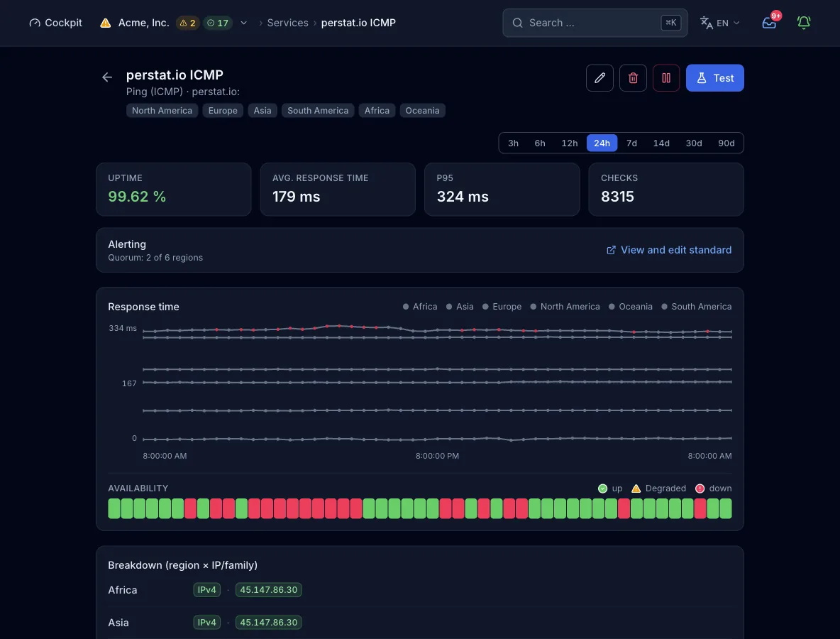Open the notifications bell
The height and width of the screenshot is (639, 840).
(x=804, y=23)
